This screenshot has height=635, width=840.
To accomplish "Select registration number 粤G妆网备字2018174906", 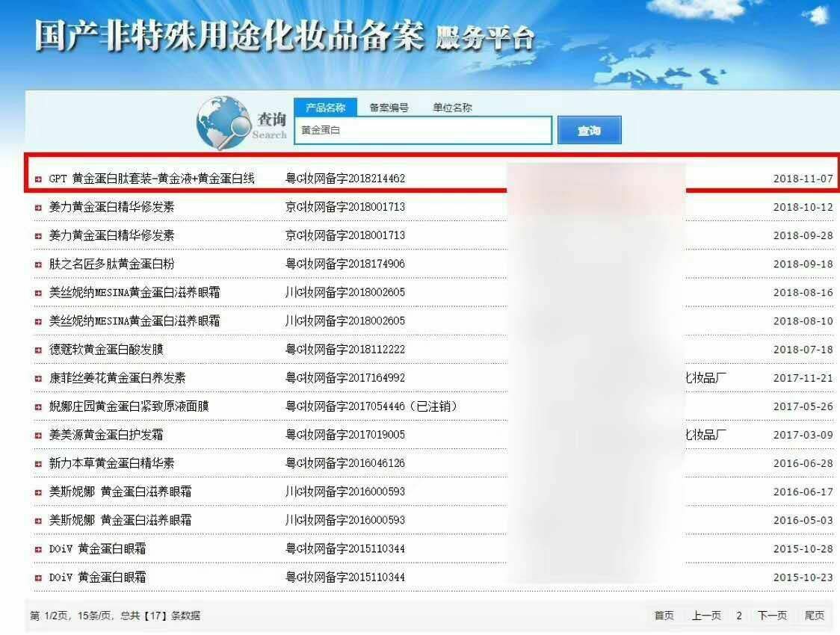I will point(345,264).
